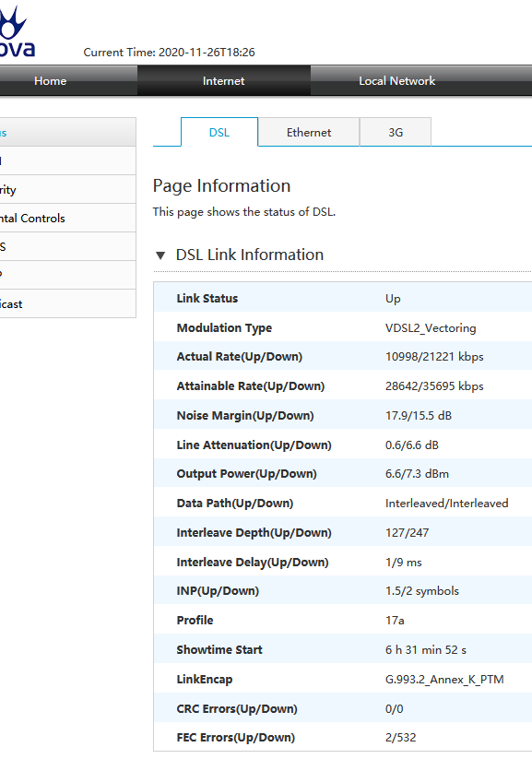Click the Link Status row label
This screenshot has width=532, height=759.
pyautogui.click(x=207, y=298)
